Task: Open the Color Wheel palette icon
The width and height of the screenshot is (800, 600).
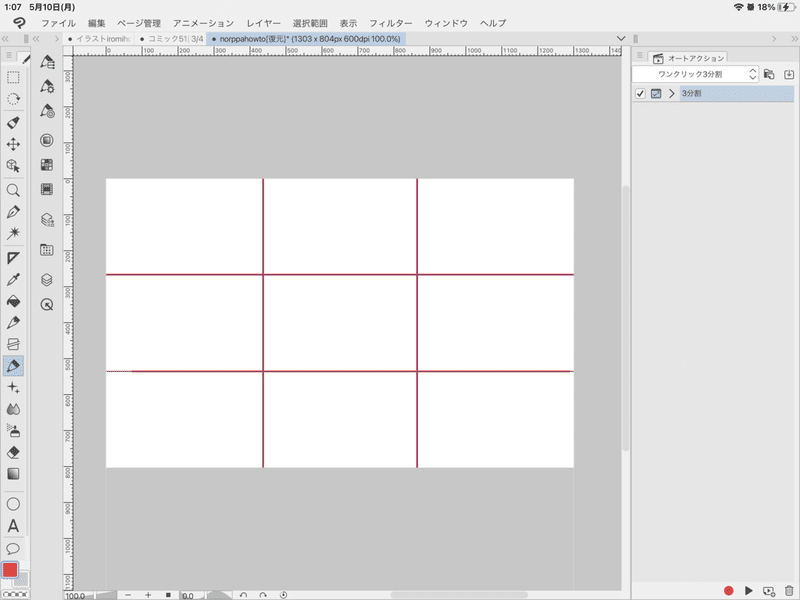Action: click(x=47, y=140)
